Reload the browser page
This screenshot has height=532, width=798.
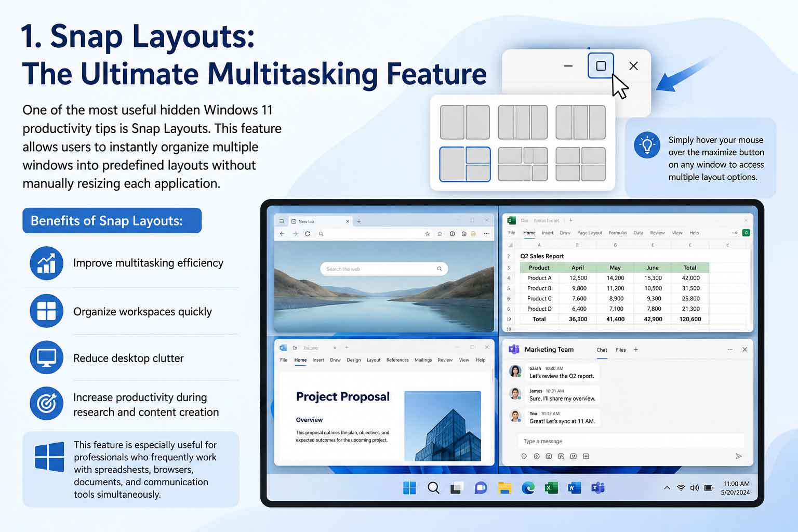click(308, 234)
